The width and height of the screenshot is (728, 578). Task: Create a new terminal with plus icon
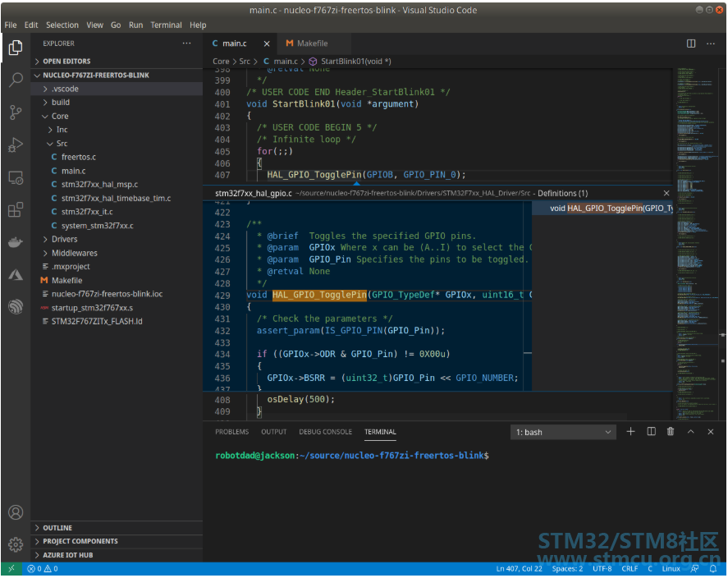[630, 432]
